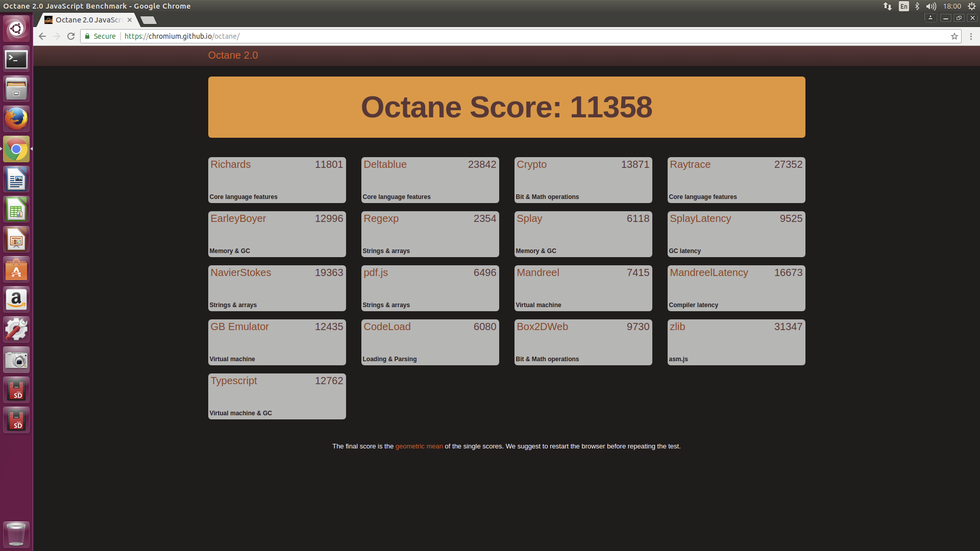
Task: Close the Octane 2.0 tab
Action: (x=130, y=20)
